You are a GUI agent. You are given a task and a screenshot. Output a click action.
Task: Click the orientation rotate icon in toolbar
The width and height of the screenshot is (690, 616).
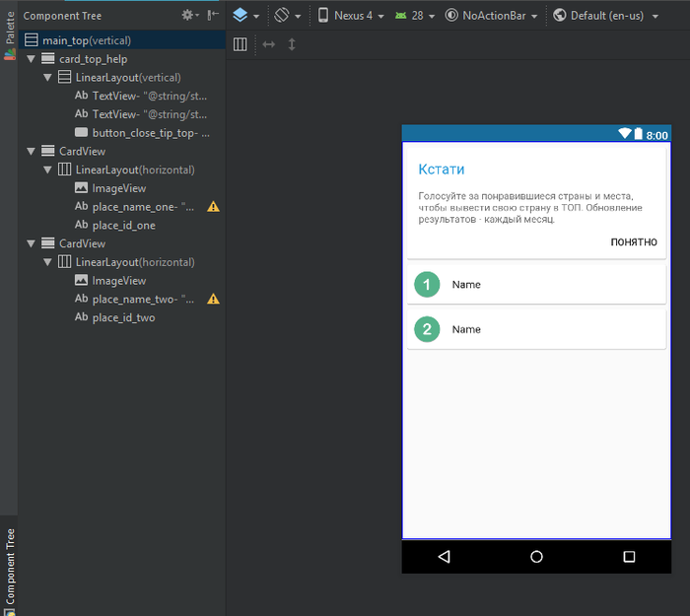point(287,16)
